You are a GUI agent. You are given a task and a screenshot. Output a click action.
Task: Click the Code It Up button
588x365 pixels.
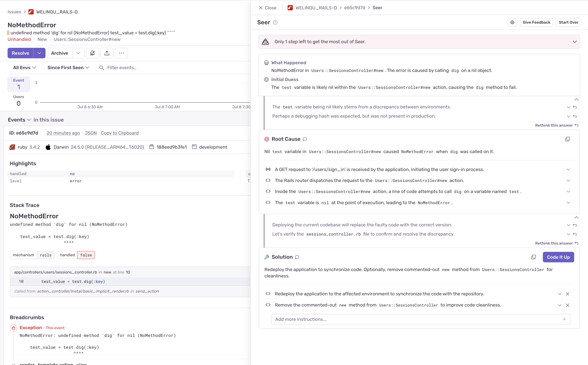click(x=558, y=257)
